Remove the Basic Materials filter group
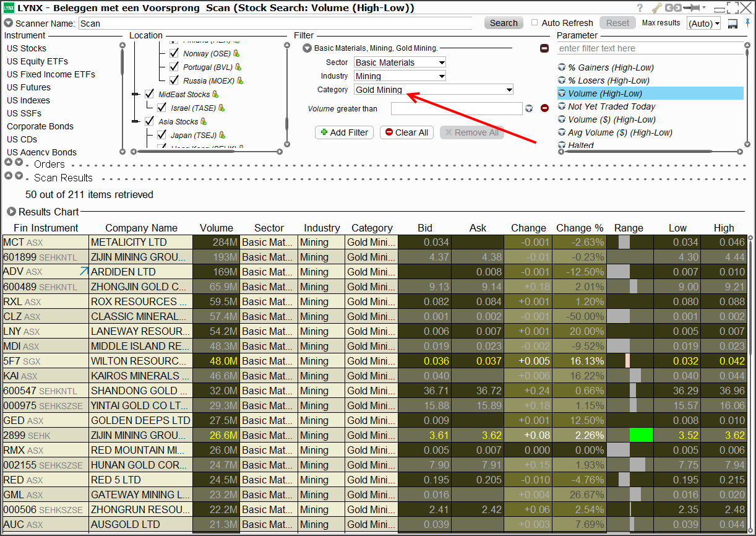This screenshot has height=536, width=756. 544,48
